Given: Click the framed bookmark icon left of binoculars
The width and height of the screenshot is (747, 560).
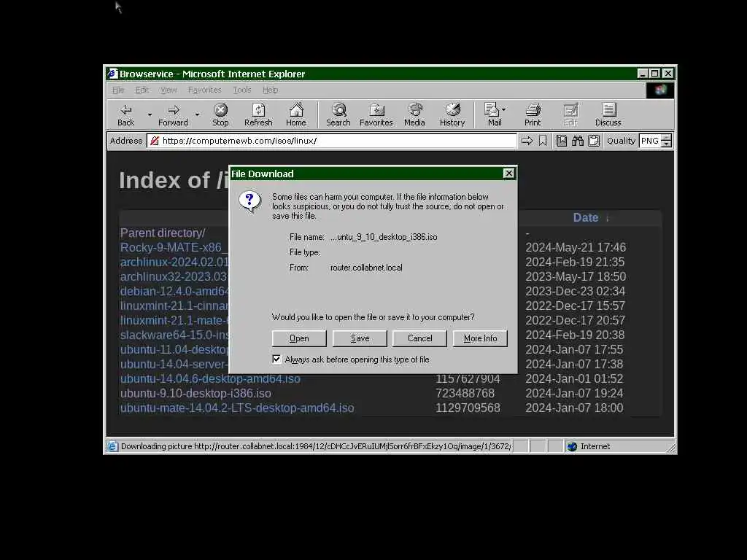Looking at the screenshot, I should pyautogui.click(x=562, y=141).
